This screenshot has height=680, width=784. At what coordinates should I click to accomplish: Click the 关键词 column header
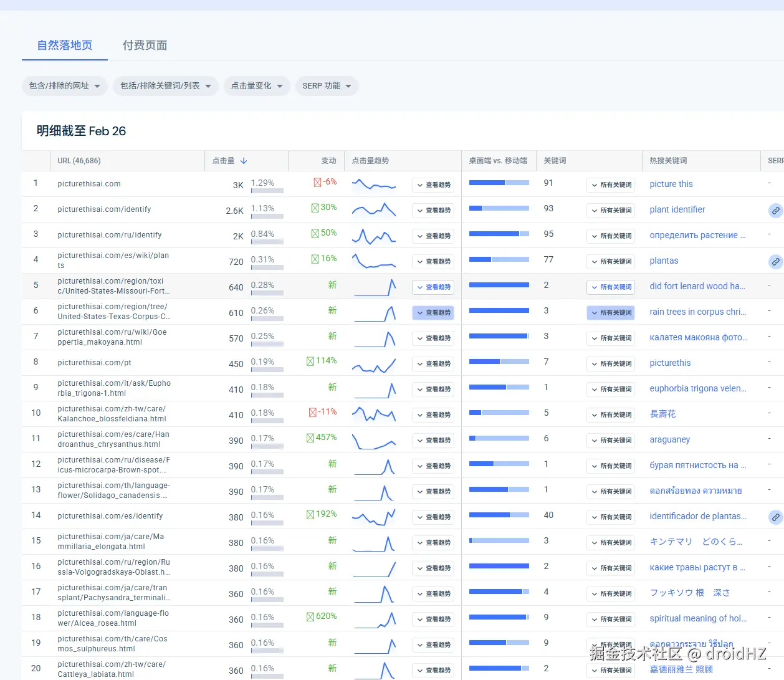coord(555,161)
